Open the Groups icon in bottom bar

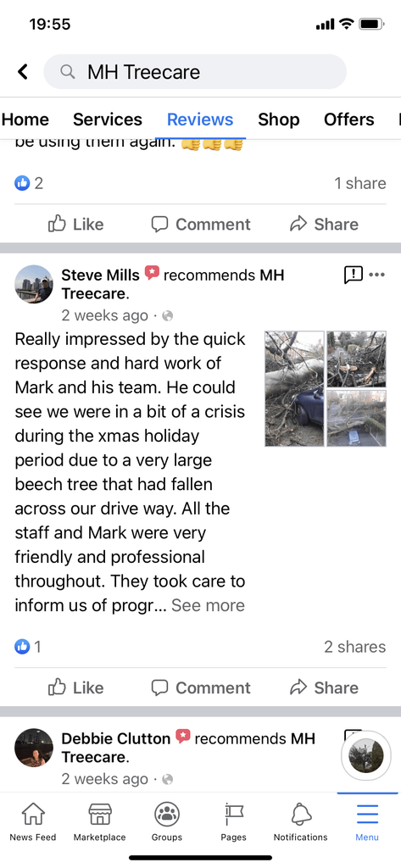(167, 814)
